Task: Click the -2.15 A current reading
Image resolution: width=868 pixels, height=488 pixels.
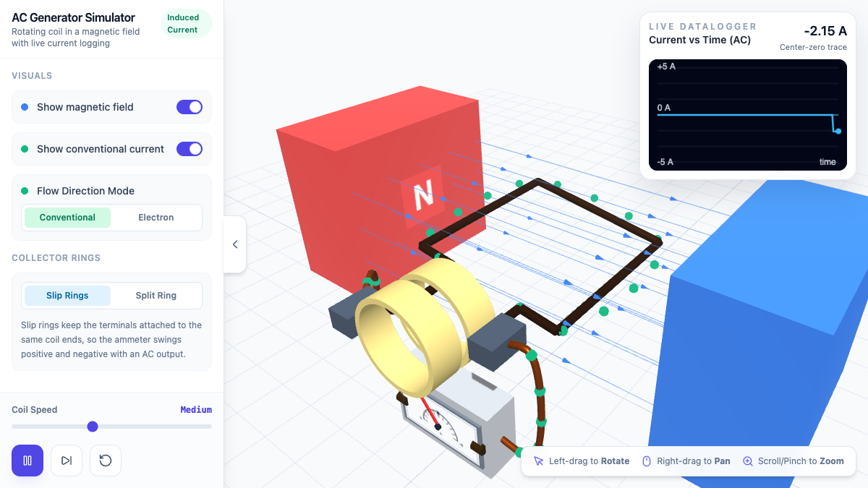Action: click(x=825, y=31)
